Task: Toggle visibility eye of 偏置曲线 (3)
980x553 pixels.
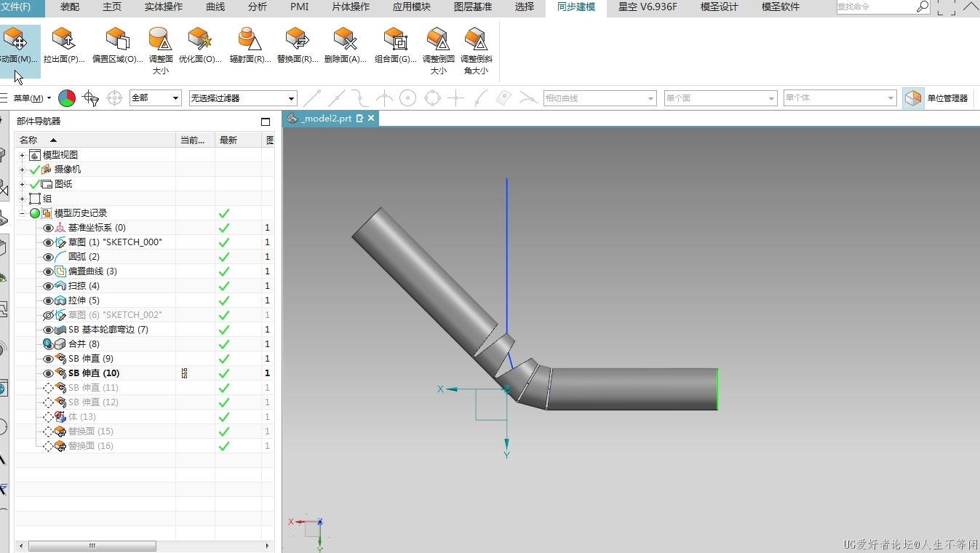Action: click(48, 271)
